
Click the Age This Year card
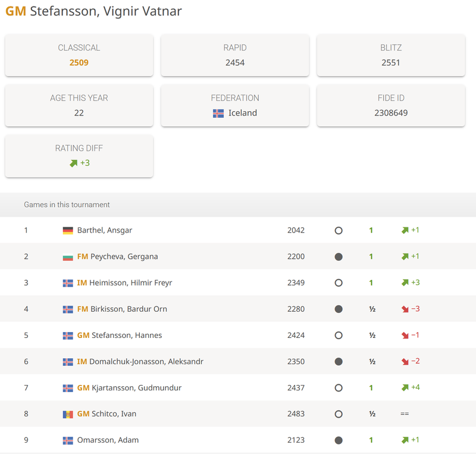79,105
